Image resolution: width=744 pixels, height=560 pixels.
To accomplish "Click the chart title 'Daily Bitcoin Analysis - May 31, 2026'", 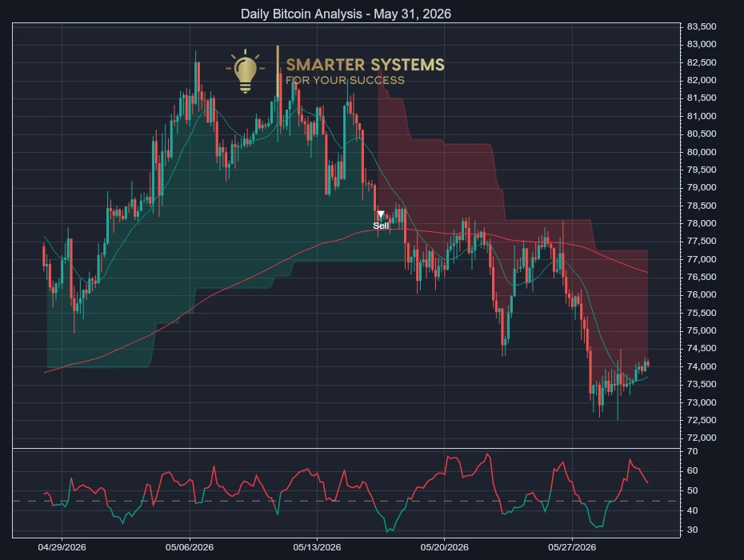I will pyautogui.click(x=346, y=14).
